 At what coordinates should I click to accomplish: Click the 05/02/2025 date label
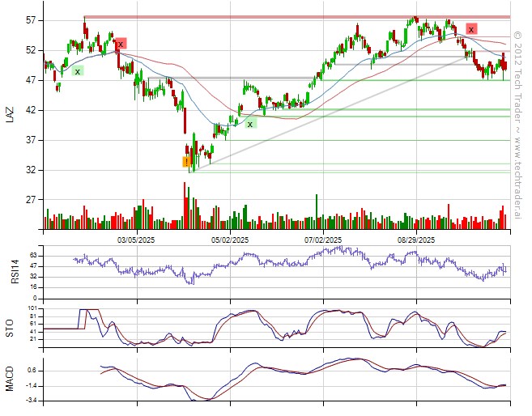(x=229, y=240)
